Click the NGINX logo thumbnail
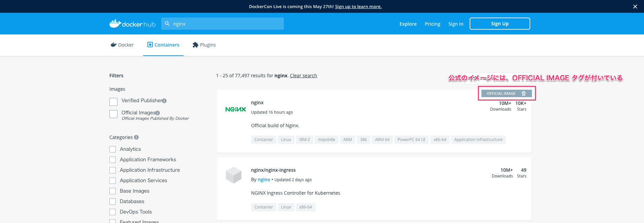Screen dimensions: 644x223 [236, 109]
